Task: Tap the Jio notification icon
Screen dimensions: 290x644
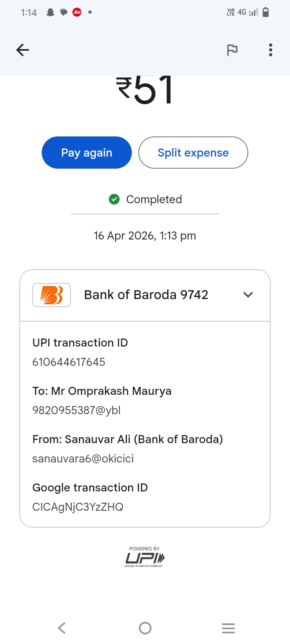Action: pyautogui.click(x=77, y=12)
